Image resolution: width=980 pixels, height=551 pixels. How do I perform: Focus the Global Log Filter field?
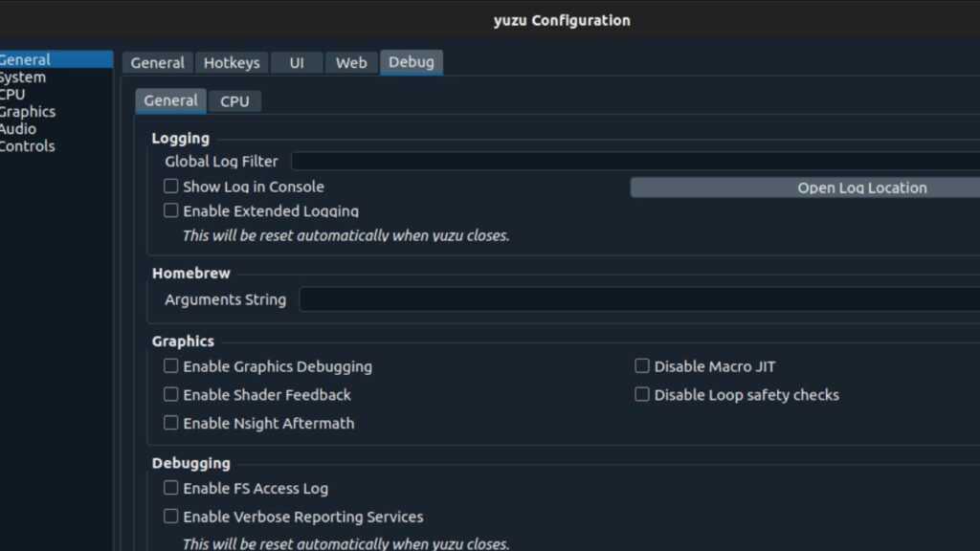point(635,161)
